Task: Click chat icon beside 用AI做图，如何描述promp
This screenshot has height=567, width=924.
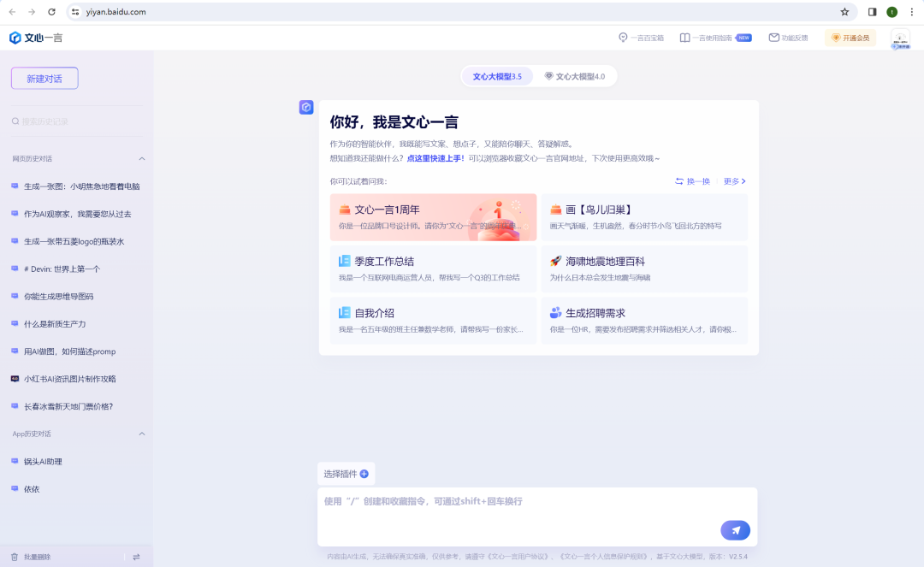Action: click(15, 351)
